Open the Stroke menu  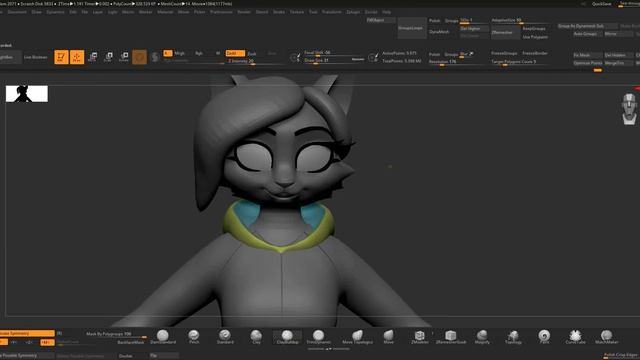[x=279, y=12]
